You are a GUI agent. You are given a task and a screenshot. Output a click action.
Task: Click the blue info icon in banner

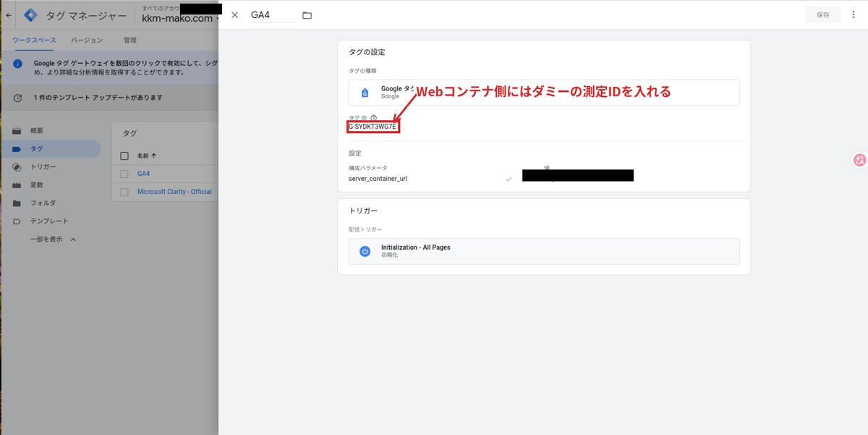17,64
